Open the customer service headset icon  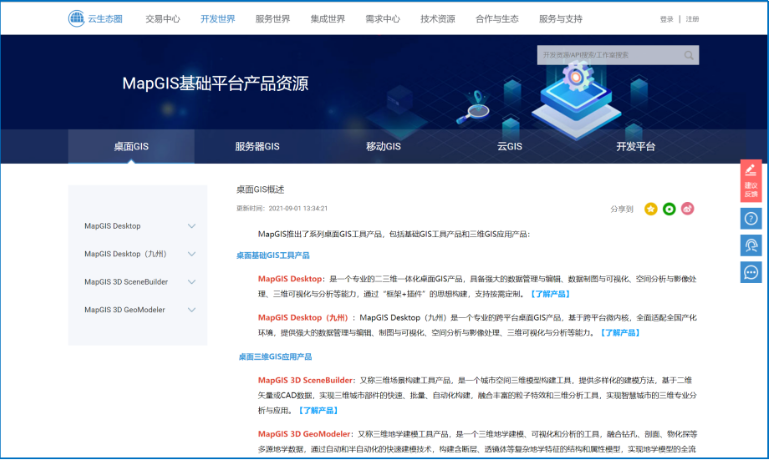tap(751, 245)
